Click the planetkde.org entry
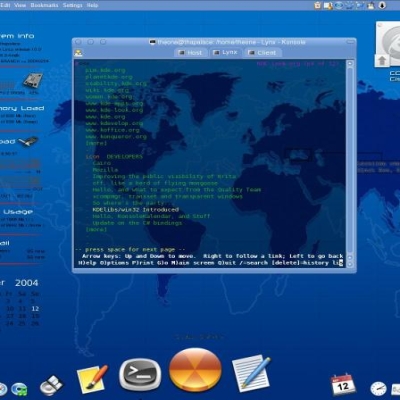400x400 pixels. coord(109,77)
